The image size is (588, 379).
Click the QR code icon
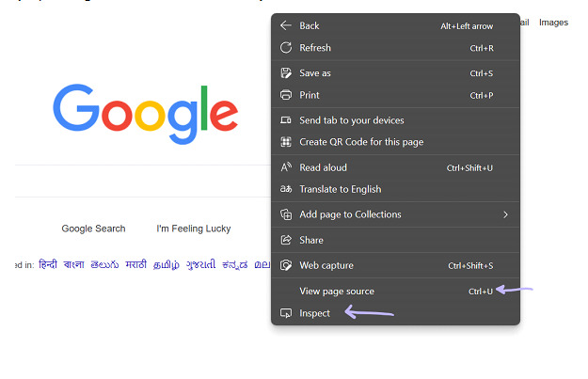286,142
